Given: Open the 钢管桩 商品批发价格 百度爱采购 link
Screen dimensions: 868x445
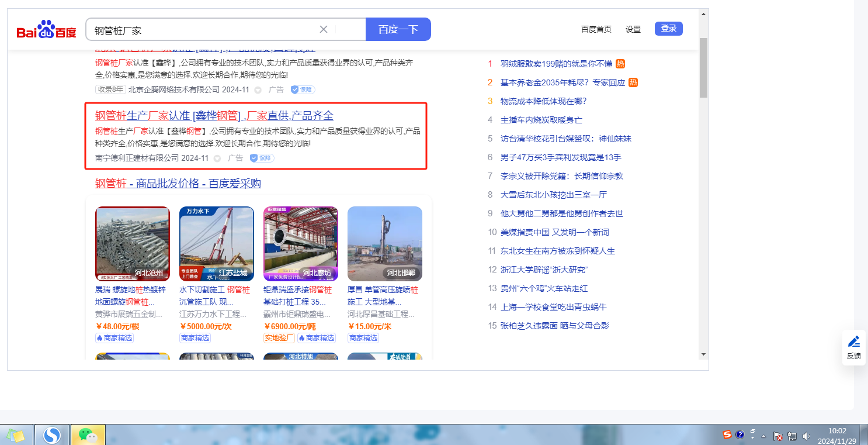Looking at the screenshot, I should tap(178, 184).
